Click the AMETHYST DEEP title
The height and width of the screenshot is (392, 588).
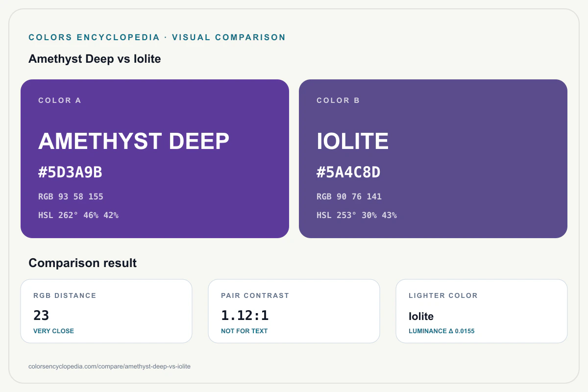134,142
